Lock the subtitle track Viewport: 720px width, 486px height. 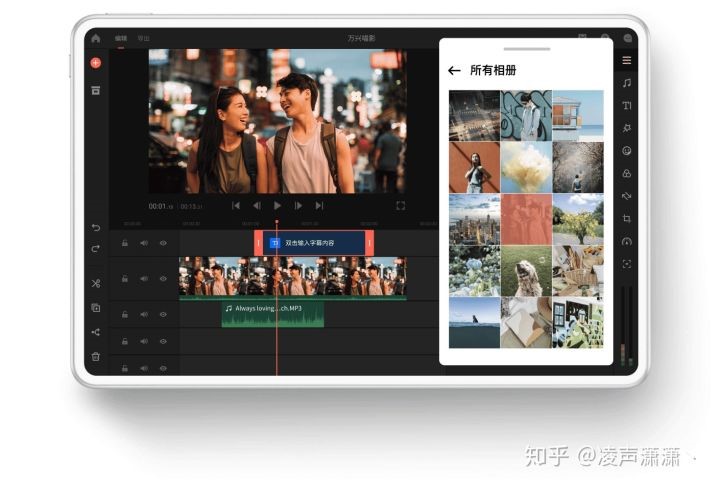pyautogui.click(x=124, y=243)
